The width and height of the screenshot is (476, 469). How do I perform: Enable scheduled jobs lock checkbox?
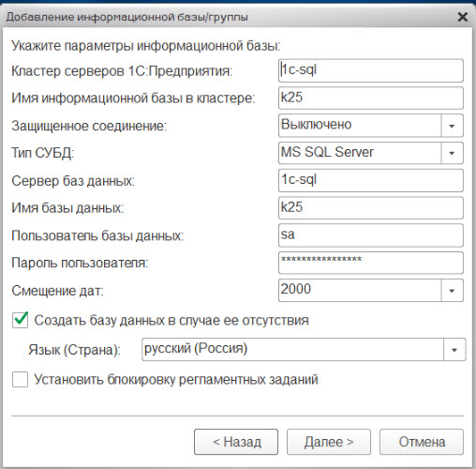tap(21, 379)
